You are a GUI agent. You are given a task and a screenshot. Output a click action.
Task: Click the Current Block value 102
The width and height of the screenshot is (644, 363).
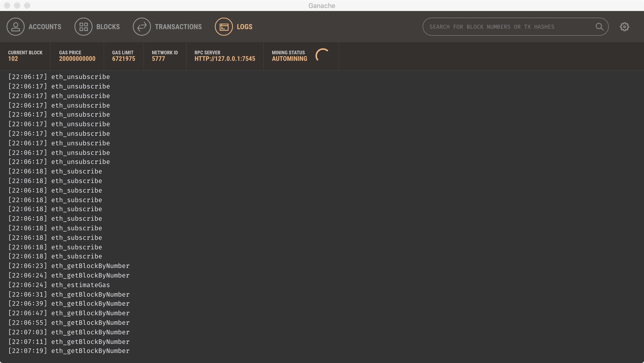pos(13,59)
